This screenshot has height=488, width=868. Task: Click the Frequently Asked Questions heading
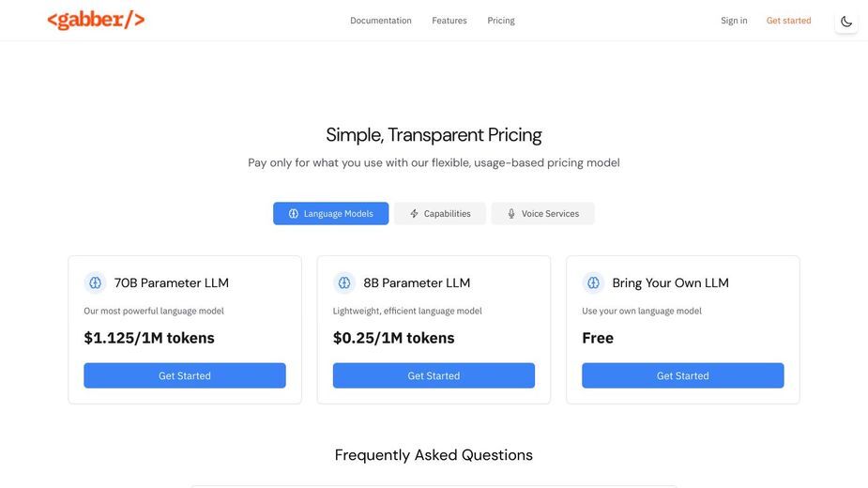[434, 455]
